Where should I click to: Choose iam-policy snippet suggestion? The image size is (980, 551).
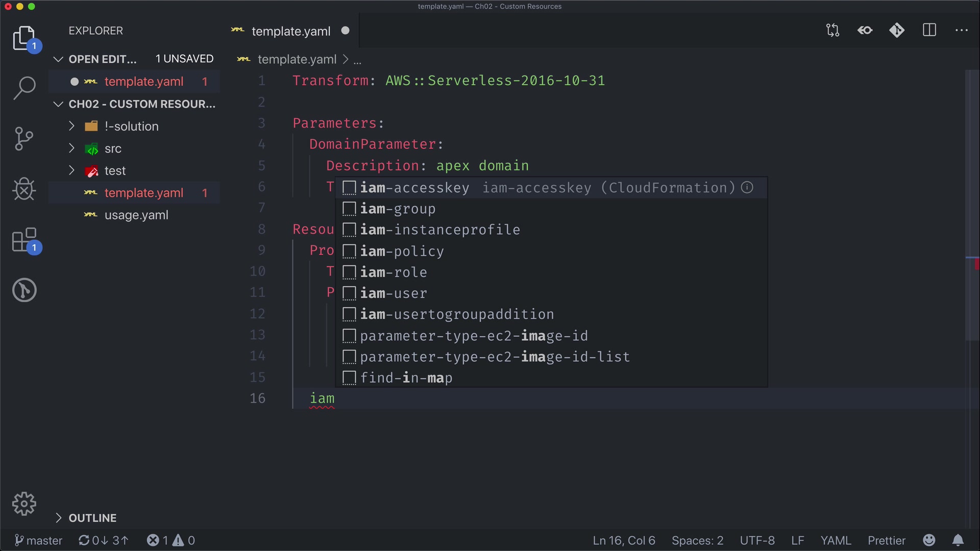(x=402, y=252)
